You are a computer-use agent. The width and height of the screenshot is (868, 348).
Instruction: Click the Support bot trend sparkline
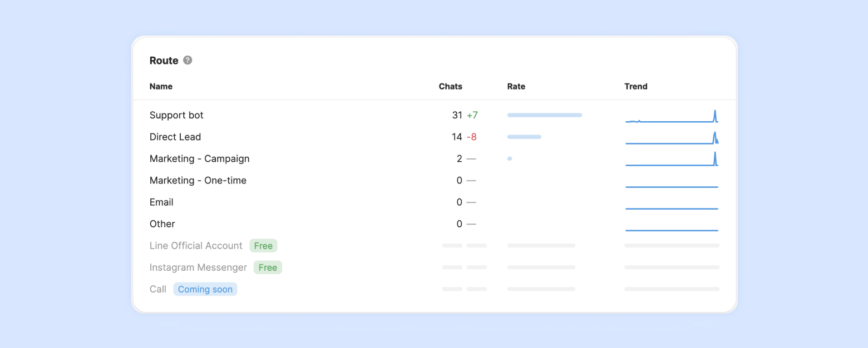coord(672,117)
